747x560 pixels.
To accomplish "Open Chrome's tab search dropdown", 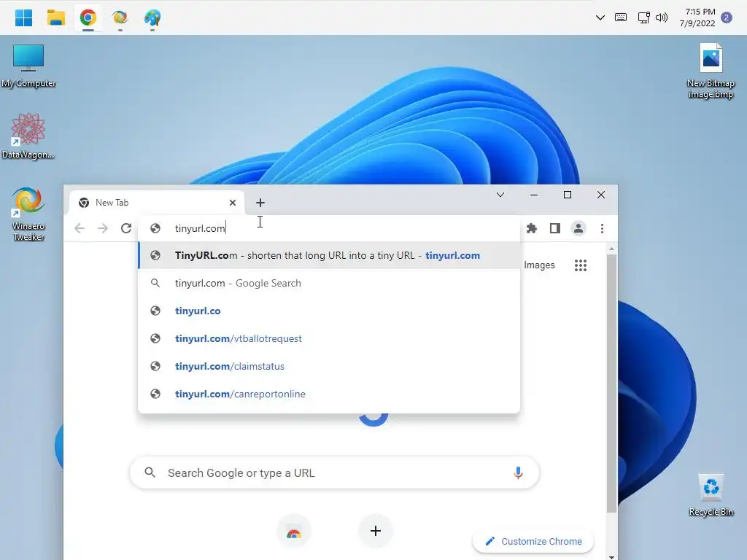I will click(x=500, y=195).
